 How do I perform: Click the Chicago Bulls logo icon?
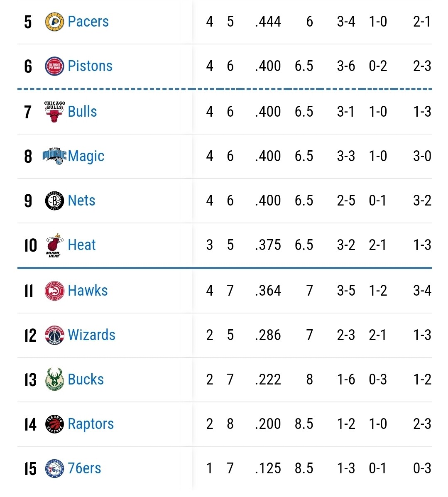[54, 111]
